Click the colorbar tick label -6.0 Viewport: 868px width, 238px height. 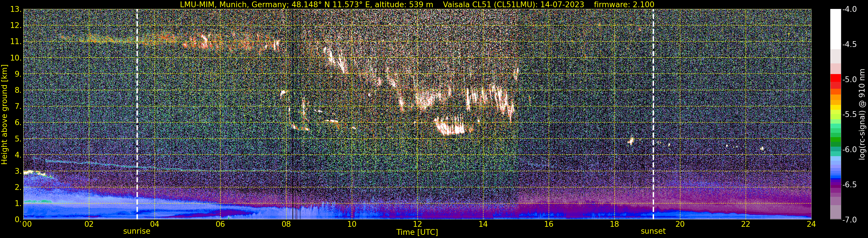[x=850, y=149]
